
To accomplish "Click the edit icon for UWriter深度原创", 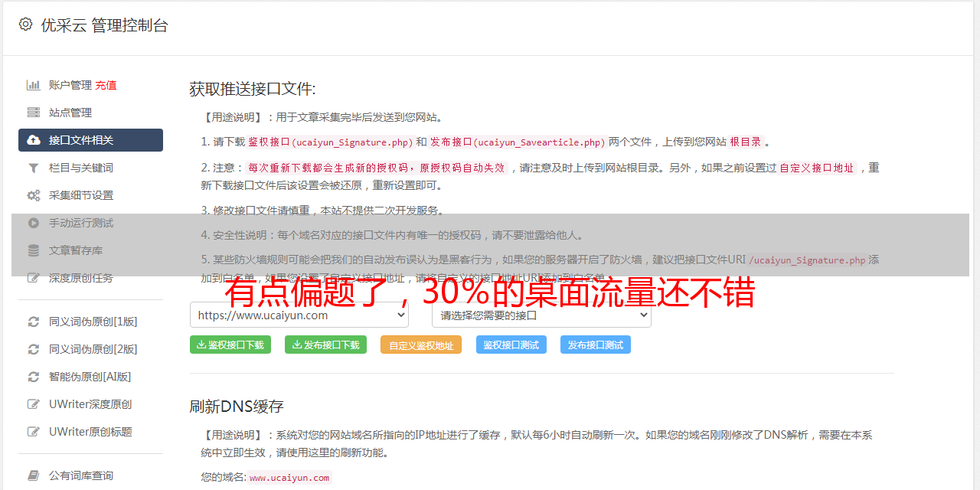I will [33, 404].
